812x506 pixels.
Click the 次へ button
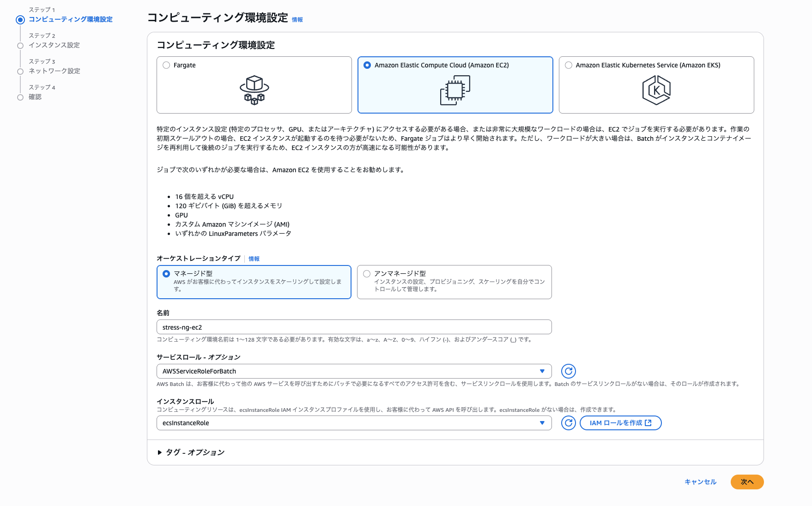pyautogui.click(x=747, y=482)
